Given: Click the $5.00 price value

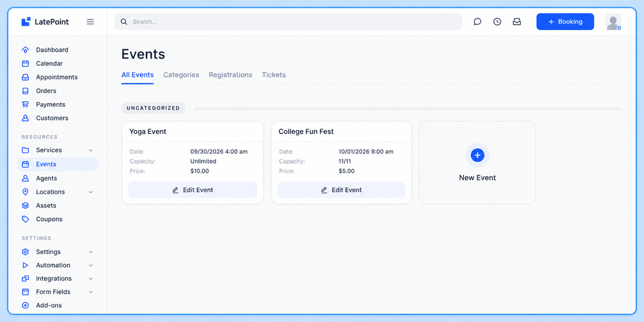Looking at the screenshot, I should [x=347, y=171].
